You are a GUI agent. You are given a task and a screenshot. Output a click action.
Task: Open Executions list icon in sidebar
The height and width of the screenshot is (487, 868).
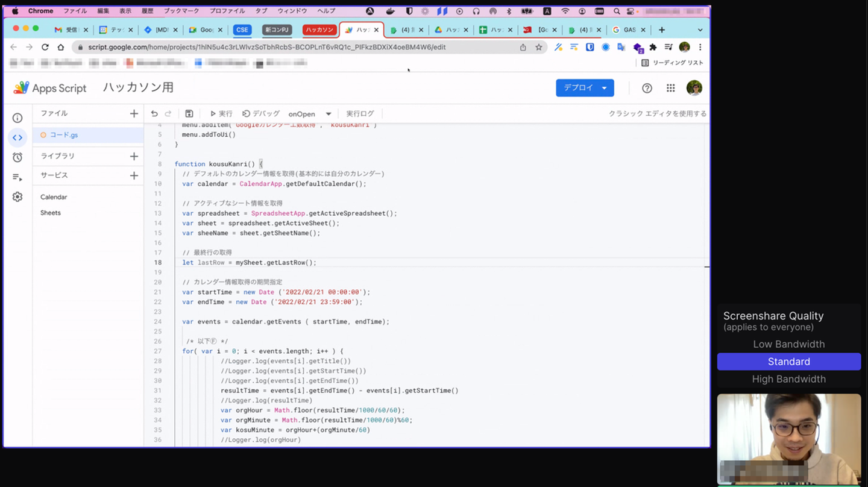[x=17, y=177]
